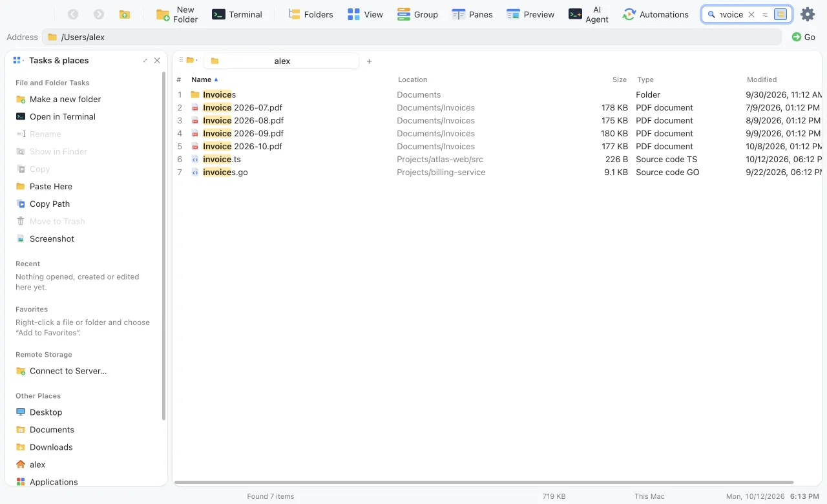Open the Panes layout options
Viewport: 827px width, 504px height.
point(472,14)
